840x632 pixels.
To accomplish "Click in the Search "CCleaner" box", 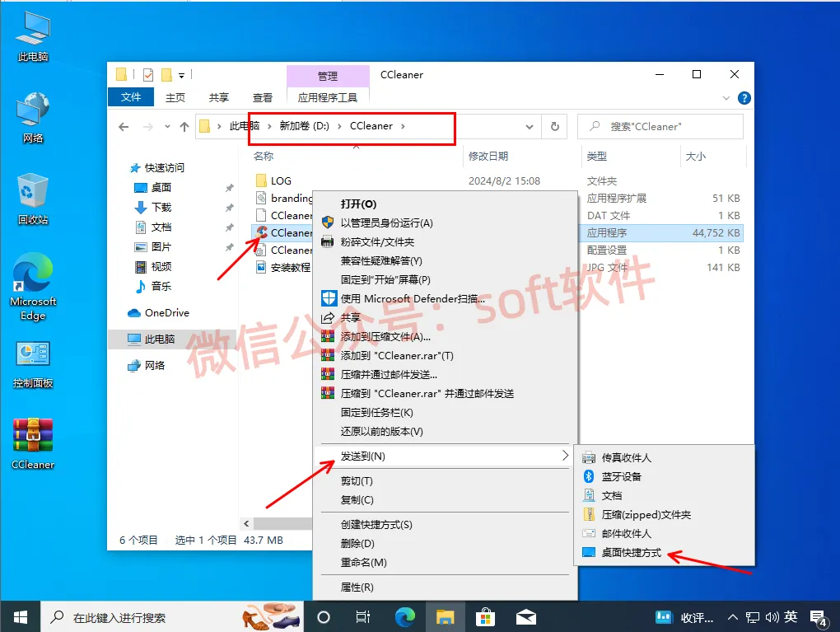I will pos(660,127).
